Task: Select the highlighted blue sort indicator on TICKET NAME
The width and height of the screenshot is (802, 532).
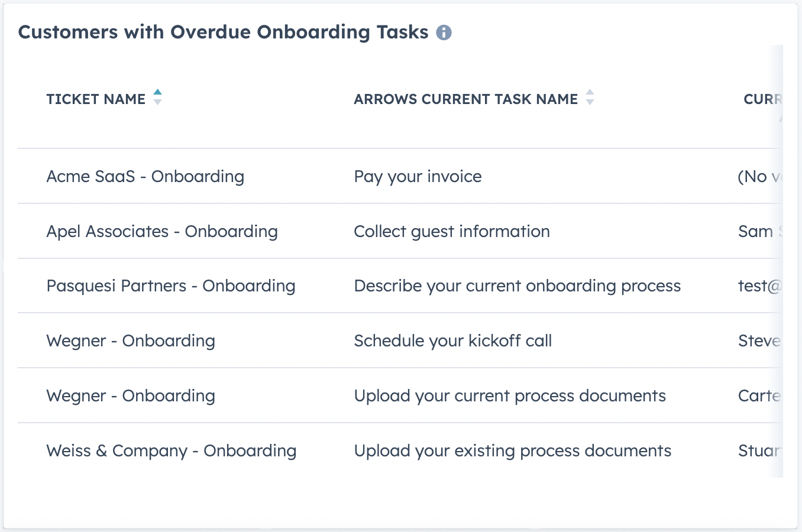Action: [x=157, y=92]
